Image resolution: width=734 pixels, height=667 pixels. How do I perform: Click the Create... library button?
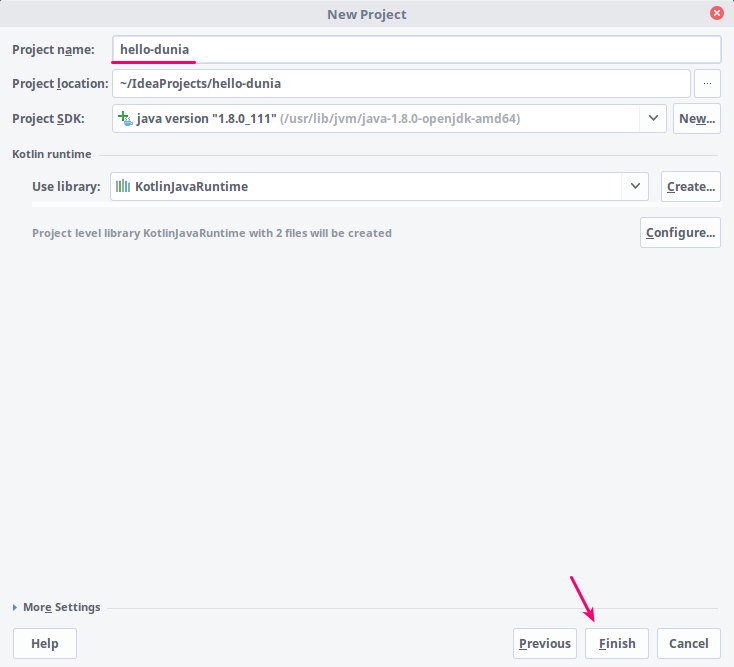point(690,186)
